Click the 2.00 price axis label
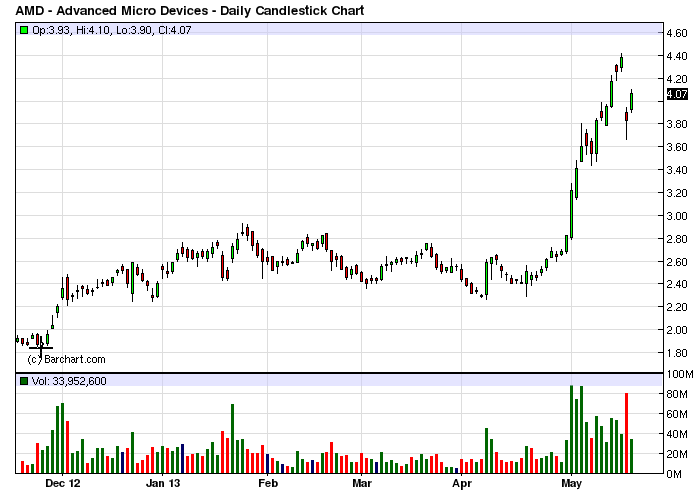Viewport: 699px width, 493px height. coord(677,330)
